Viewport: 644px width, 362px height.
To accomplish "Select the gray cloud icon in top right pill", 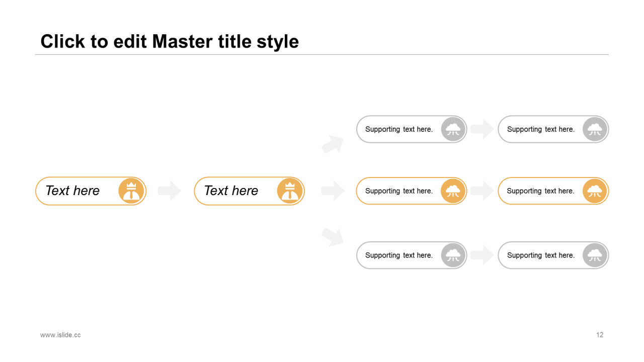I will (595, 129).
